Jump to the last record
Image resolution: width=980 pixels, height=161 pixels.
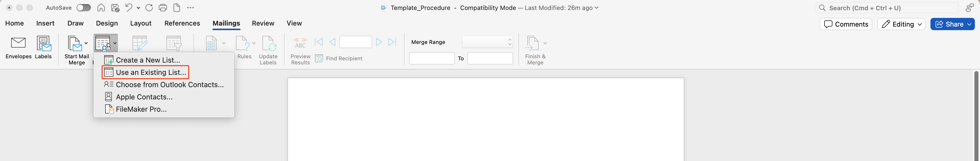[392, 42]
